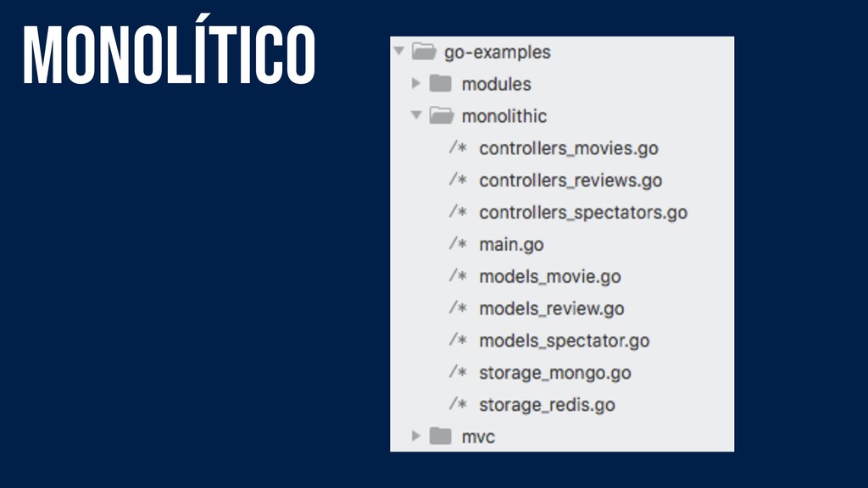Open controllers_reviews.go file
Image resolution: width=868 pixels, height=488 pixels.
click(x=570, y=181)
